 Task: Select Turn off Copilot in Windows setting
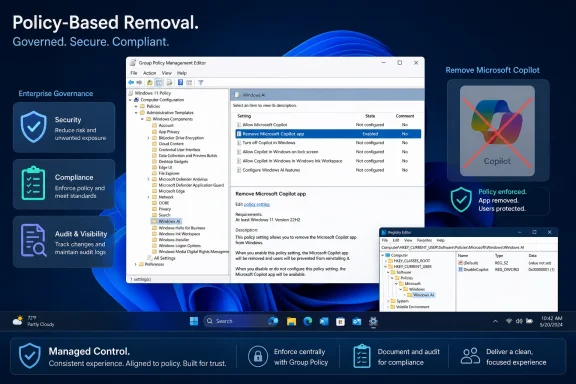pyautogui.click(x=328, y=143)
